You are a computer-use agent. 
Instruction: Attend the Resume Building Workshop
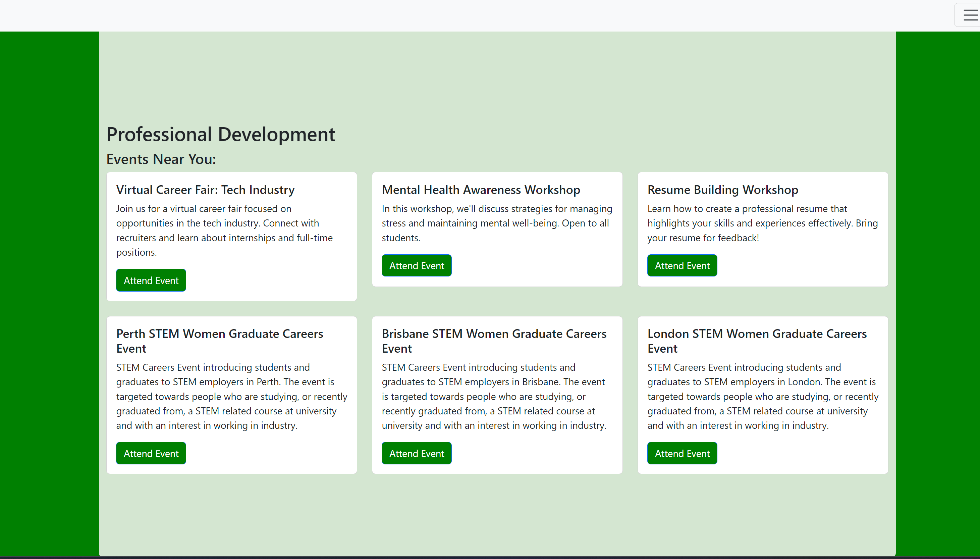click(x=682, y=265)
